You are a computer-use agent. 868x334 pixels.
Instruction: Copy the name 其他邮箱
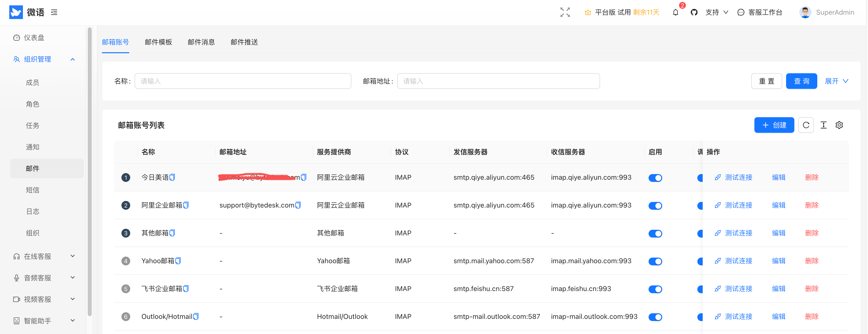pos(172,233)
